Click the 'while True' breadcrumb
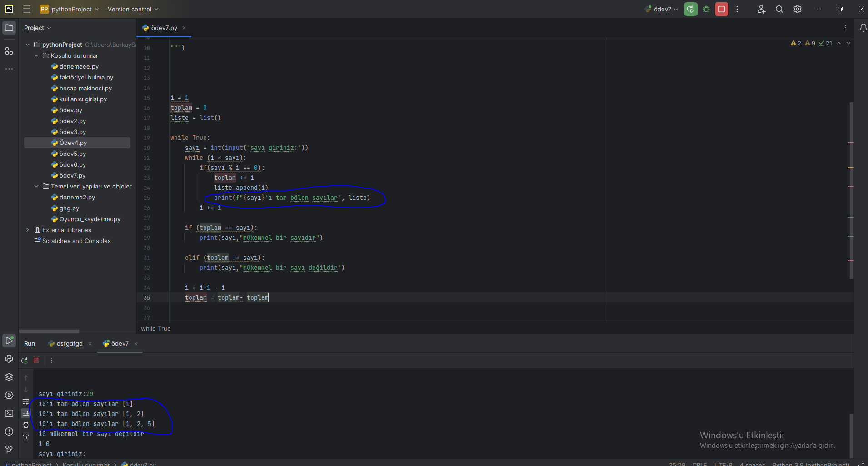 click(x=156, y=328)
